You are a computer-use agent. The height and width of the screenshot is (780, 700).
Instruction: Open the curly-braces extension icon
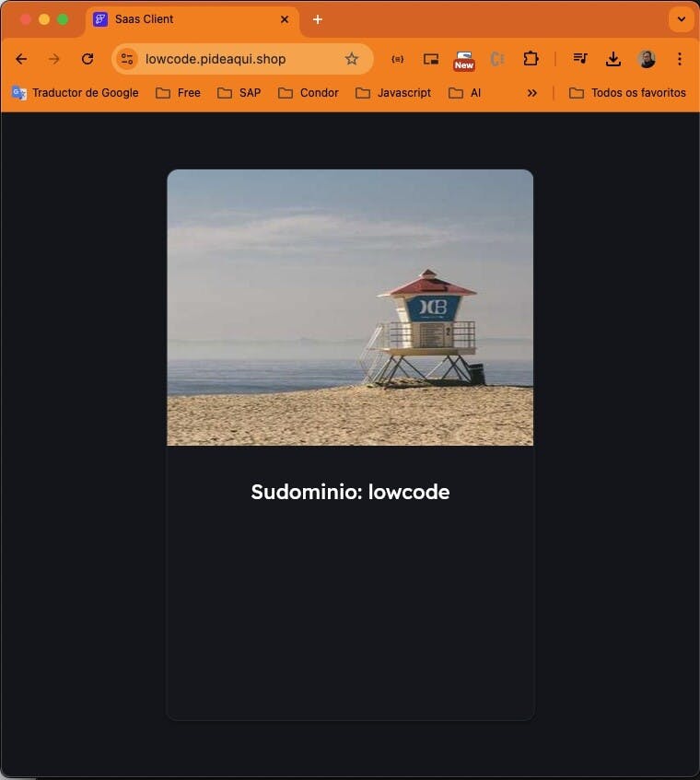(398, 59)
